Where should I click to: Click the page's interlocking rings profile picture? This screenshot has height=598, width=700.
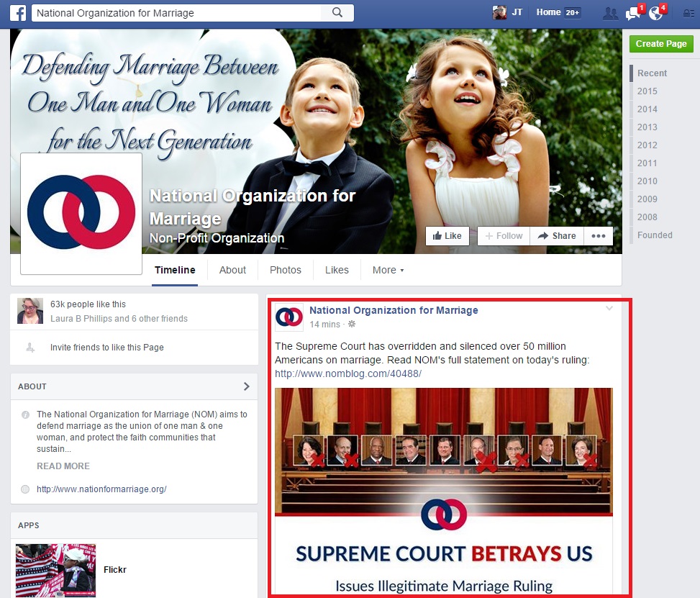[x=81, y=214]
